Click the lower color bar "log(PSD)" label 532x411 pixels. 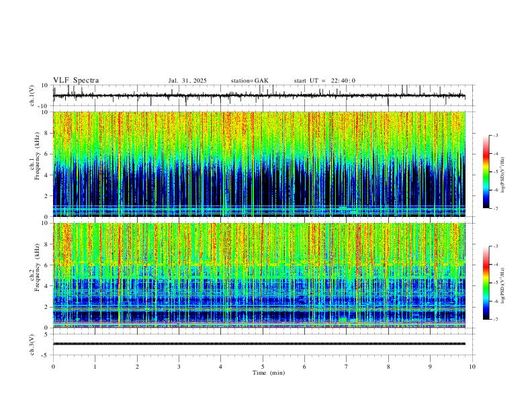pos(502,286)
